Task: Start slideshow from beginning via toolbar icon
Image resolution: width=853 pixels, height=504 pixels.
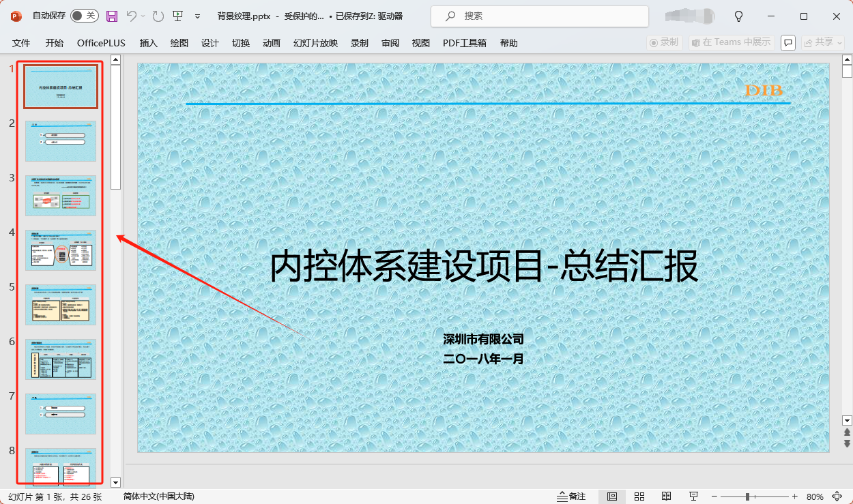Action: 177,16
